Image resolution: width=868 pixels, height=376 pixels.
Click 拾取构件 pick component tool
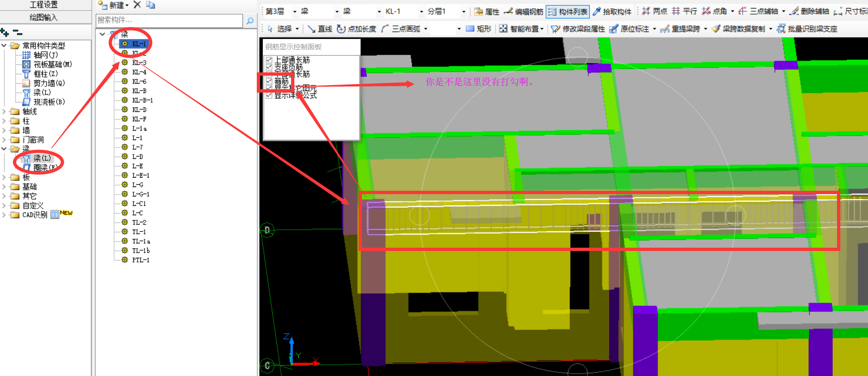click(x=612, y=11)
